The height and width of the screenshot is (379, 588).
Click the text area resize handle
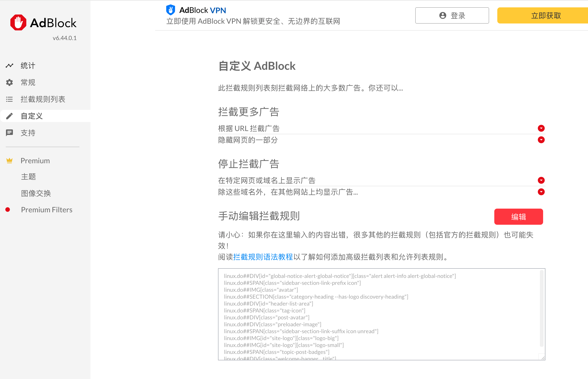point(542,357)
